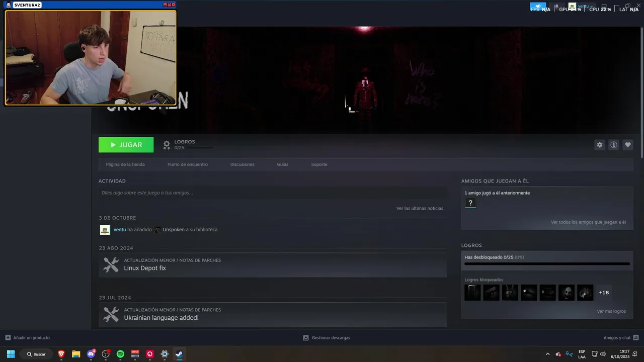Open the game info icon
644x362 pixels.
(x=613, y=145)
